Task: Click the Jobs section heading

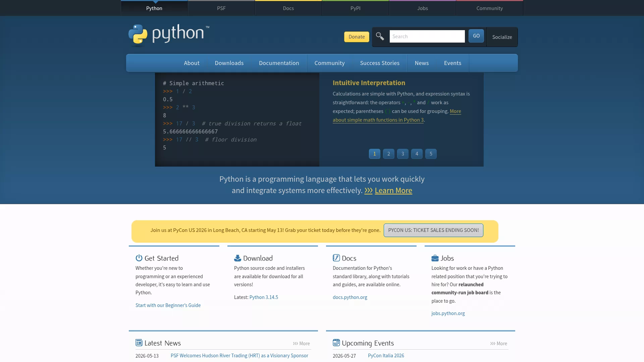Action: click(x=447, y=258)
